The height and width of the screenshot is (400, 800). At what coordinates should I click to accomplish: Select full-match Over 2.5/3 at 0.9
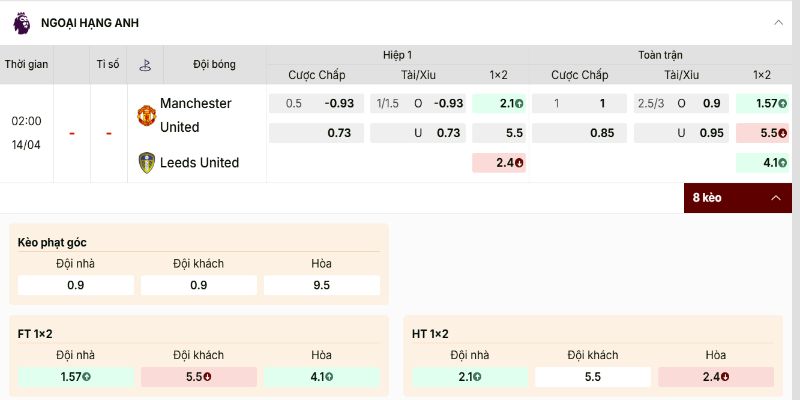[680, 103]
